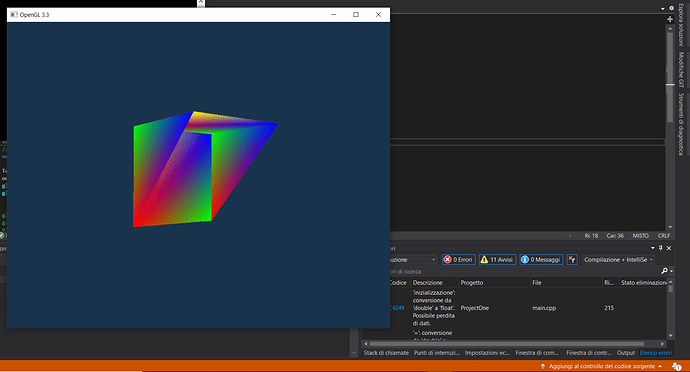
Task: Switch to the Output tab
Action: click(x=626, y=353)
